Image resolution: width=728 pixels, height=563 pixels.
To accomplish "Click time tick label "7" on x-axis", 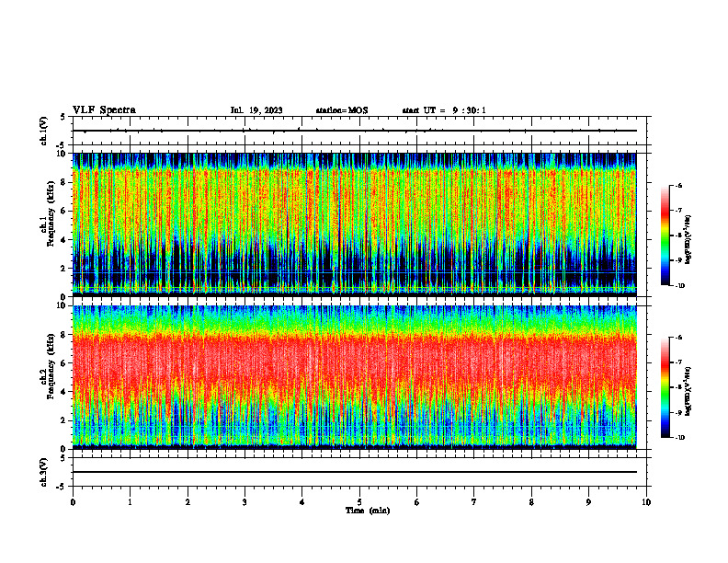I will point(474,502).
